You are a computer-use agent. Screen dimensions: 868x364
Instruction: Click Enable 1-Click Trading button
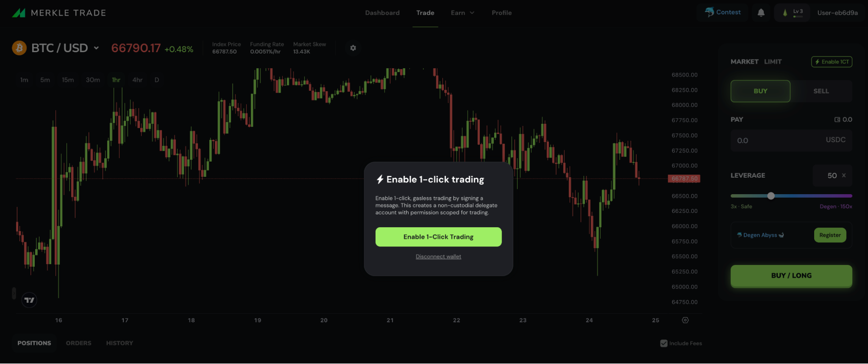(439, 237)
